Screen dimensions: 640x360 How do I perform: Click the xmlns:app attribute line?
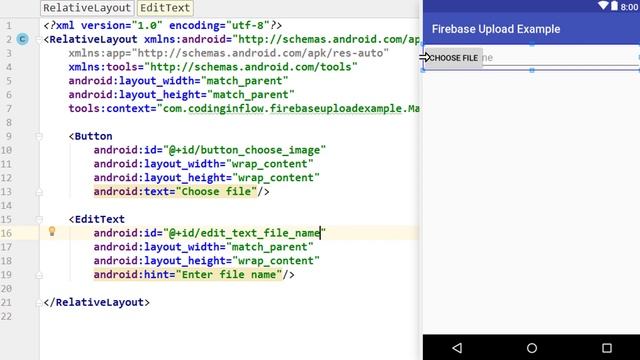click(229, 53)
